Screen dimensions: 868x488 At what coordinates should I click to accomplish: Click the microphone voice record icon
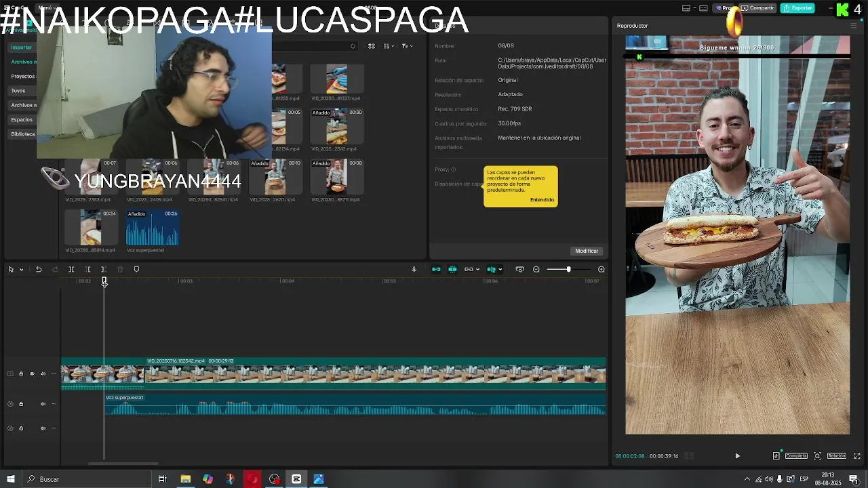click(x=414, y=269)
